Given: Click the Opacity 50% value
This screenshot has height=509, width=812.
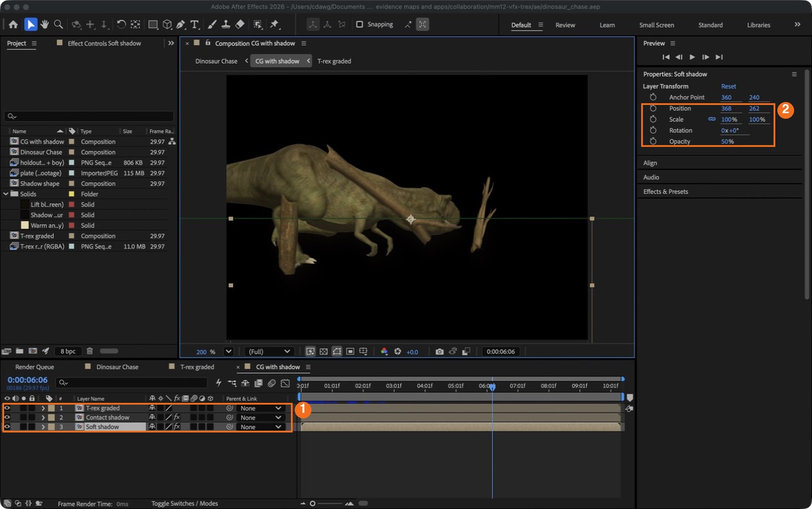Looking at the screenshot, I should point(727,141).
